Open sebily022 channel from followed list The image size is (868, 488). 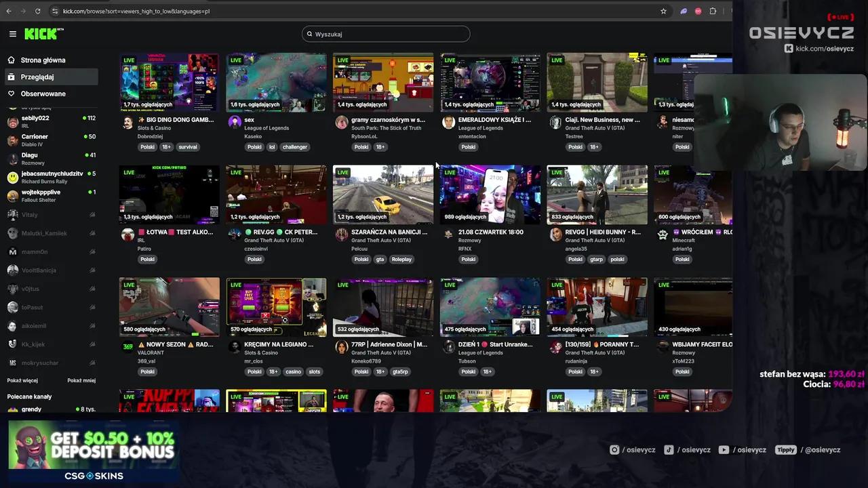point(51,121)
